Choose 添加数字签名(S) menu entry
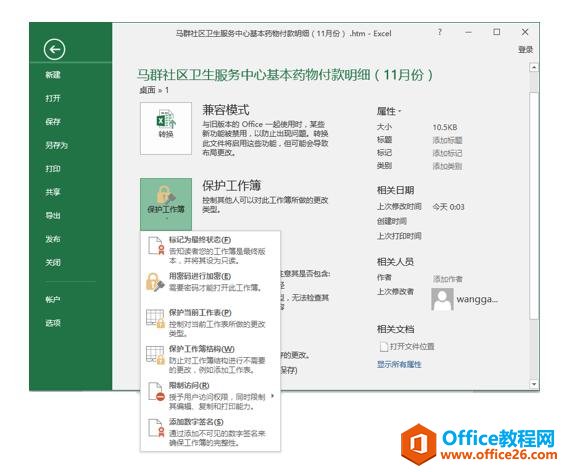 210,432
